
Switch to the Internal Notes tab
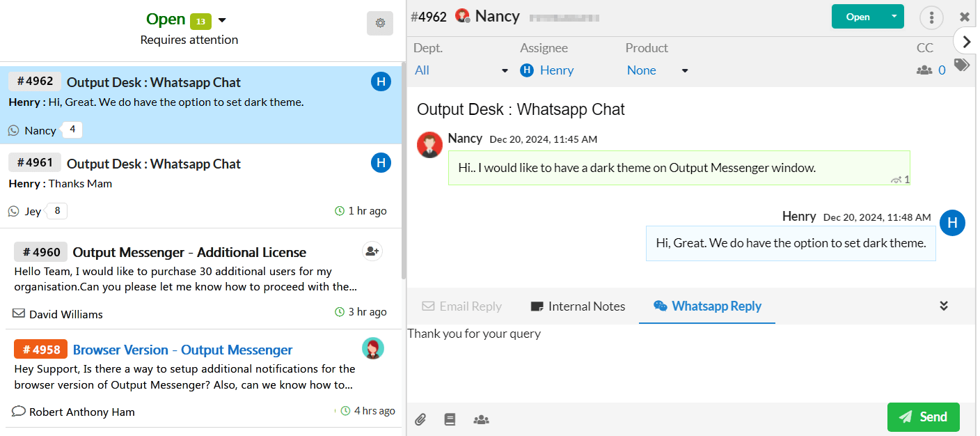(578, 306)
